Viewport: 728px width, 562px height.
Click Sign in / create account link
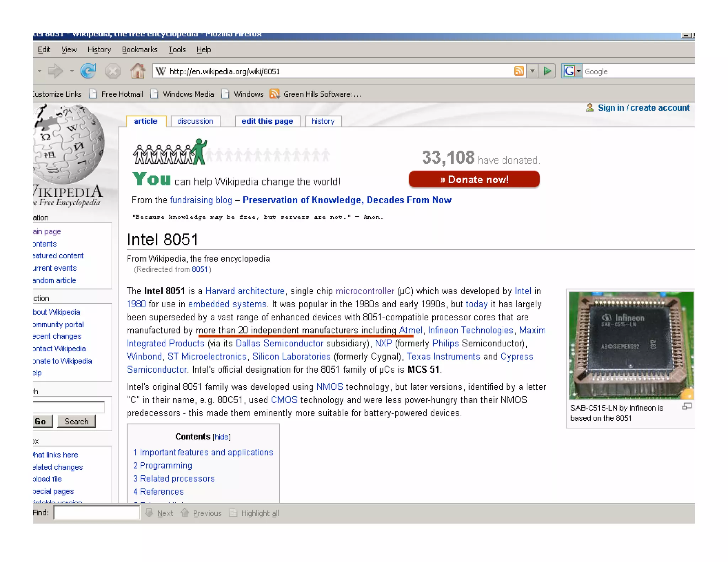click(x=643, y=108)
